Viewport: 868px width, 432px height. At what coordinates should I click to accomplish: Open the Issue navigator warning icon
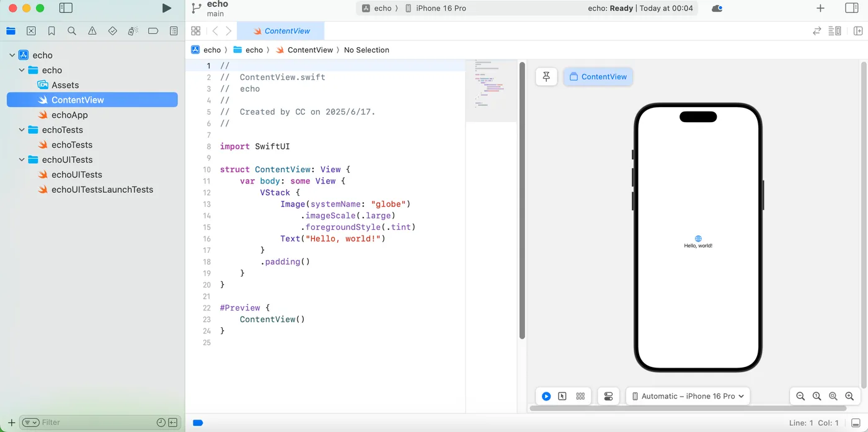click(x=92, y=31)
